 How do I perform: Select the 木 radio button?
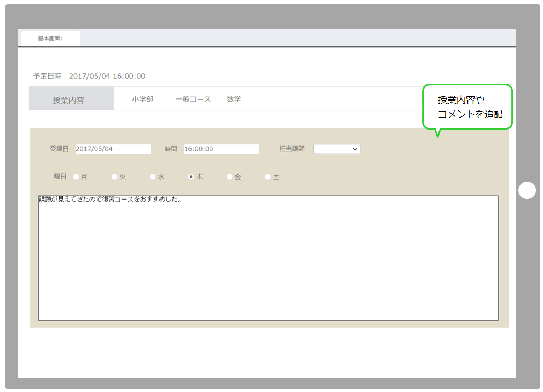click(x=191, y=177)
